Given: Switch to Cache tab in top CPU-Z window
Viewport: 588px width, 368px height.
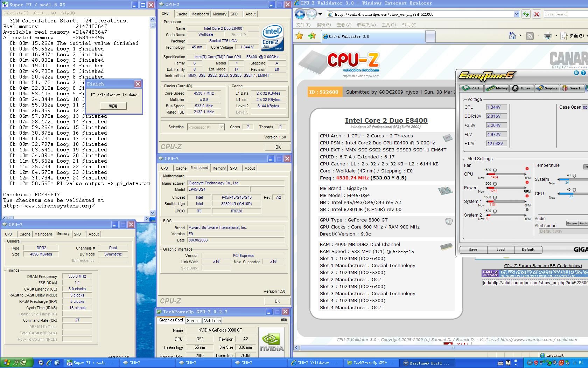Looking at the screenshot, I should [x=182, y=14].
